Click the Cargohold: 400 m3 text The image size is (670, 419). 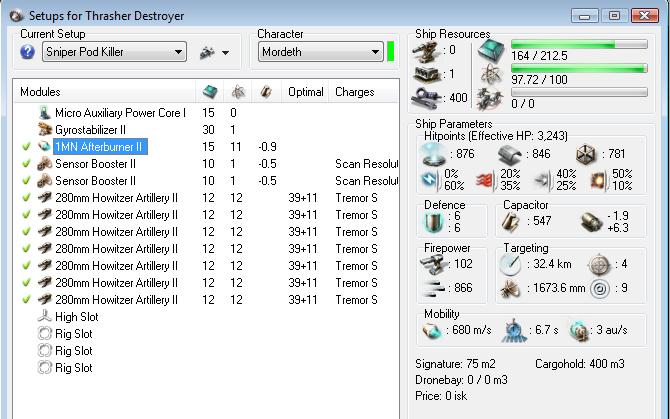tap(579, 364)
